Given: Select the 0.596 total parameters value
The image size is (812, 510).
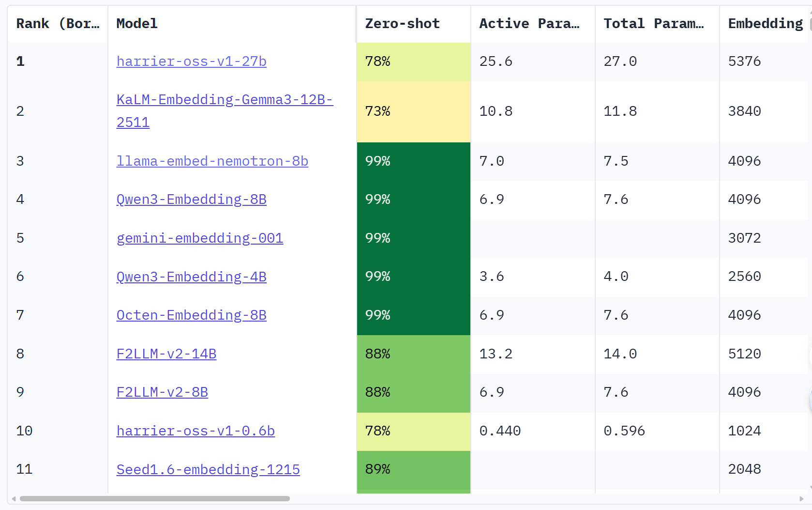Looking at the screenshot, I should (624, 431).
